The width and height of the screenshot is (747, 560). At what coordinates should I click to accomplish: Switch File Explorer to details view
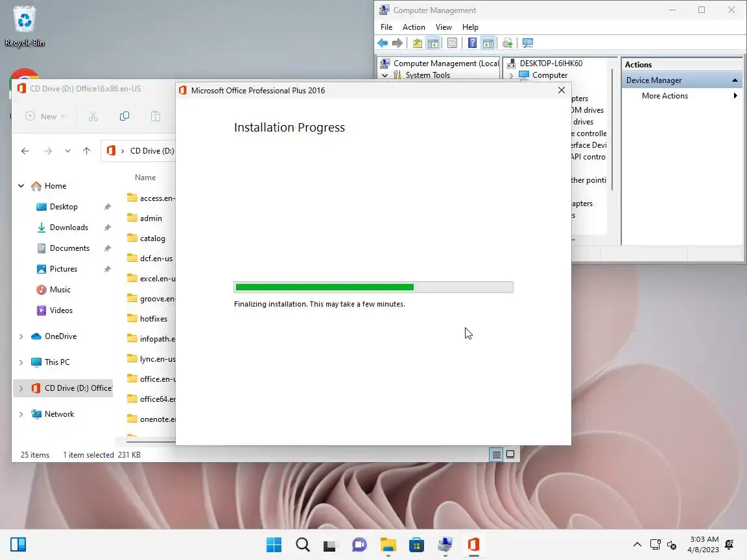pos(496,455)
